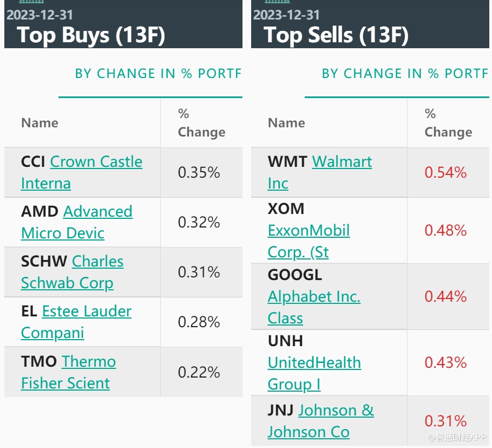The width and height of the screenshot is (492, 448).
Task: Click the 0.35% cell for CCI
Action: 199,173
